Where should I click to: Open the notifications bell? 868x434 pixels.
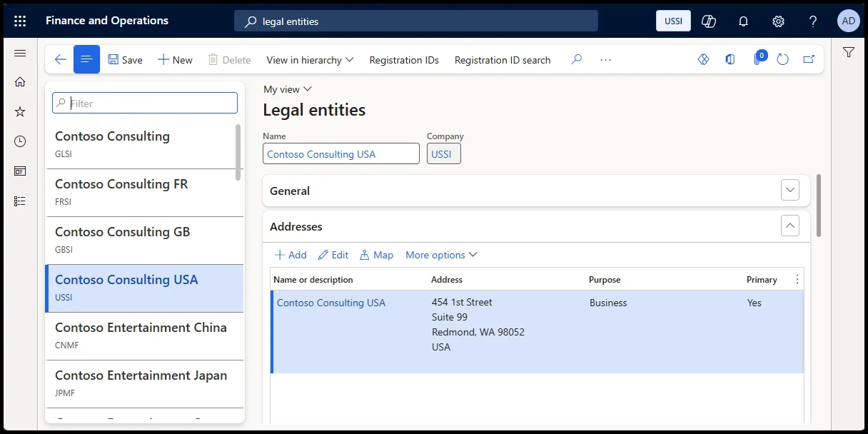tap(743, 21)
